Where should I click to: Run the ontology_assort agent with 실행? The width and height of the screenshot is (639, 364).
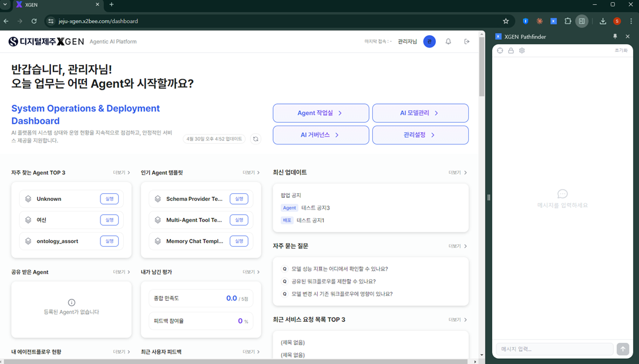click(109, 241)
